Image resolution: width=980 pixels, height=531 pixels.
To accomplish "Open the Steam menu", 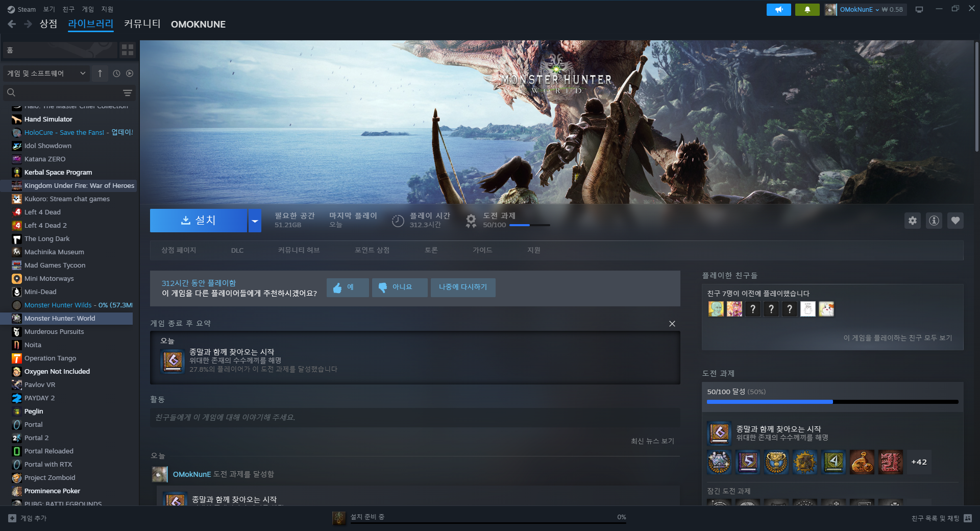I will (21, 9).
